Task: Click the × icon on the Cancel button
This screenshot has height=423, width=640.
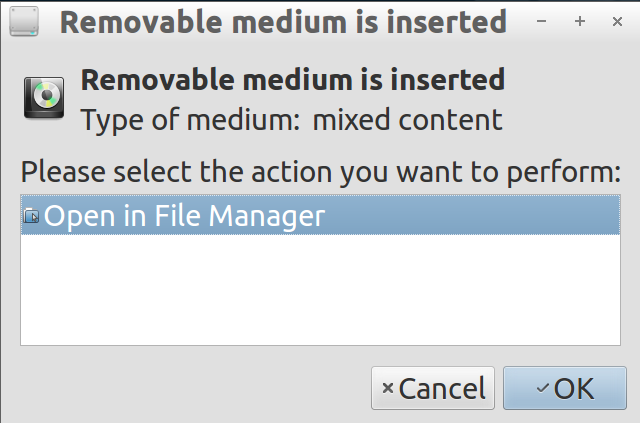Action: [388, 389]
